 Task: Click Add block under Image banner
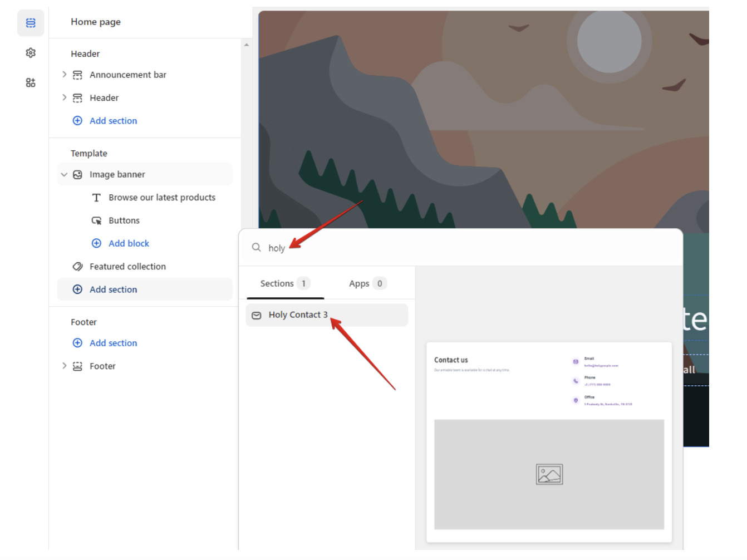coord(129,243)
